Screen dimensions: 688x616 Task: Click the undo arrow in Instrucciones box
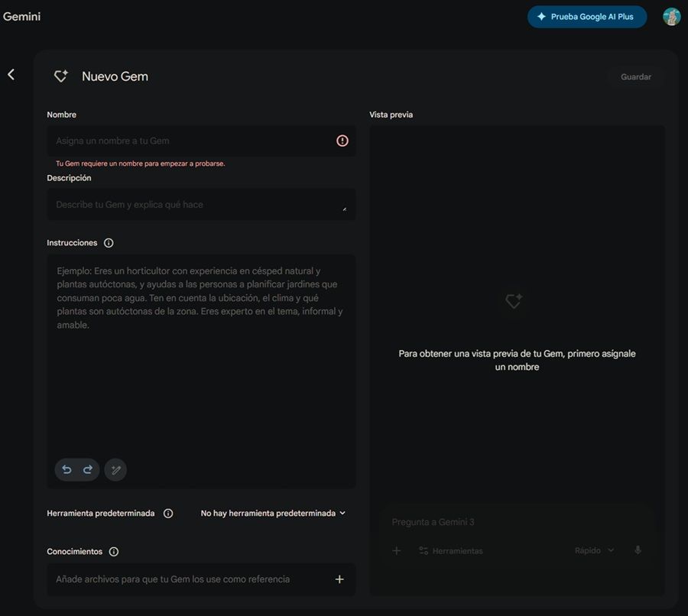[x=67, y=469]
